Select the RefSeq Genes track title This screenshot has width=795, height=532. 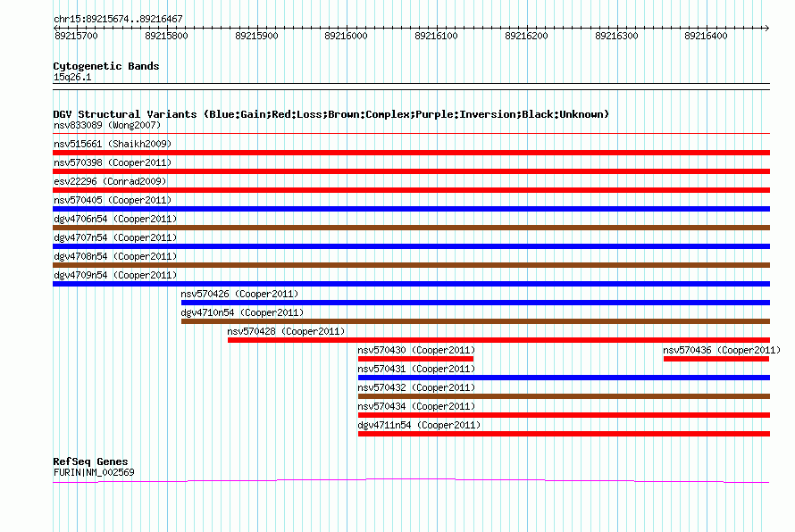click(x=90, y=461)
